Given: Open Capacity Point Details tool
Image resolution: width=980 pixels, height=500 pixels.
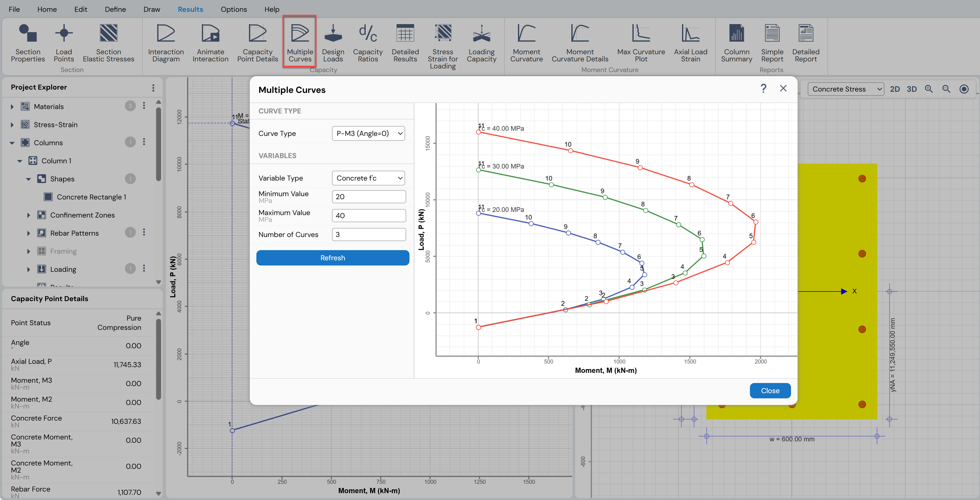Looking at the screenshot, I should 257,43.
